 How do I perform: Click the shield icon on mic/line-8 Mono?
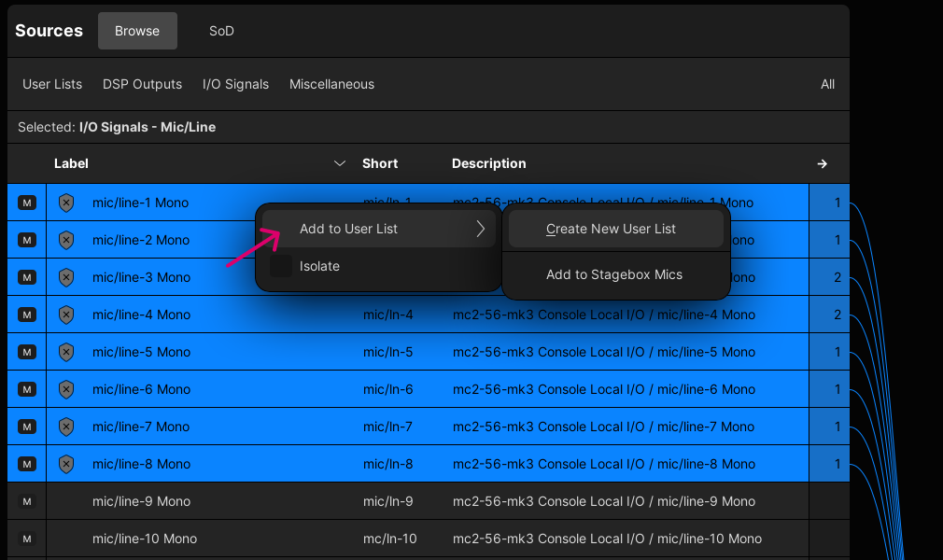pyautogui.click(x=66, y=464)
